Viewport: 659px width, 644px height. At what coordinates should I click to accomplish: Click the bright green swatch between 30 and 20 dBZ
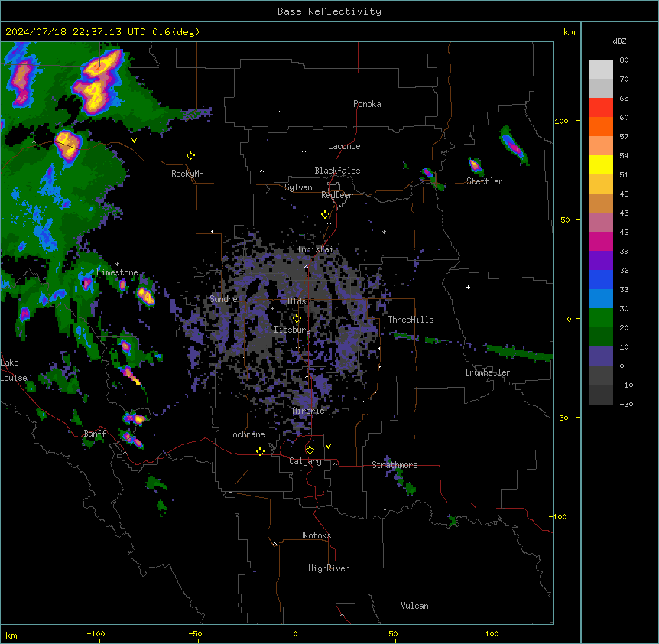click(601, 318)
